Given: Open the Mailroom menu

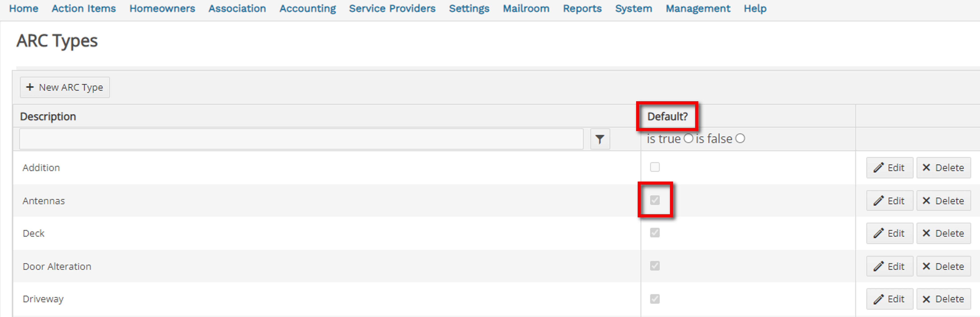Looking at the screenshot, I should 526,8.
